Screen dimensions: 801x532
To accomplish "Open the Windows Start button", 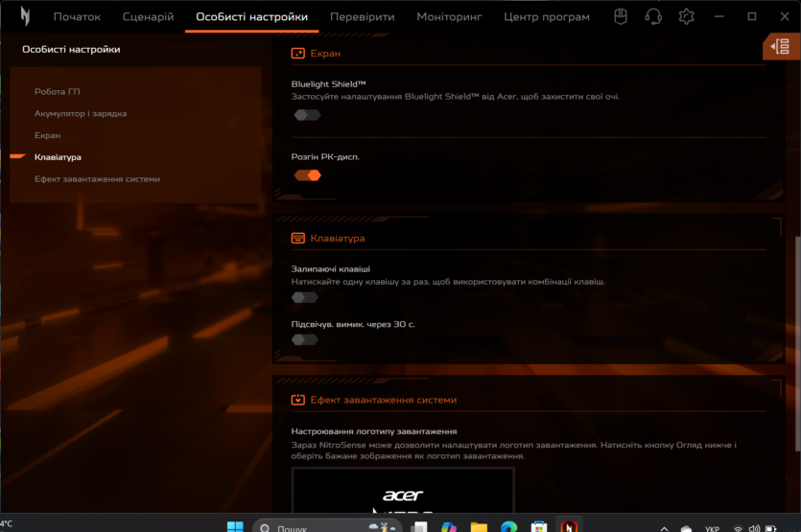I will (x=235, y=526).
